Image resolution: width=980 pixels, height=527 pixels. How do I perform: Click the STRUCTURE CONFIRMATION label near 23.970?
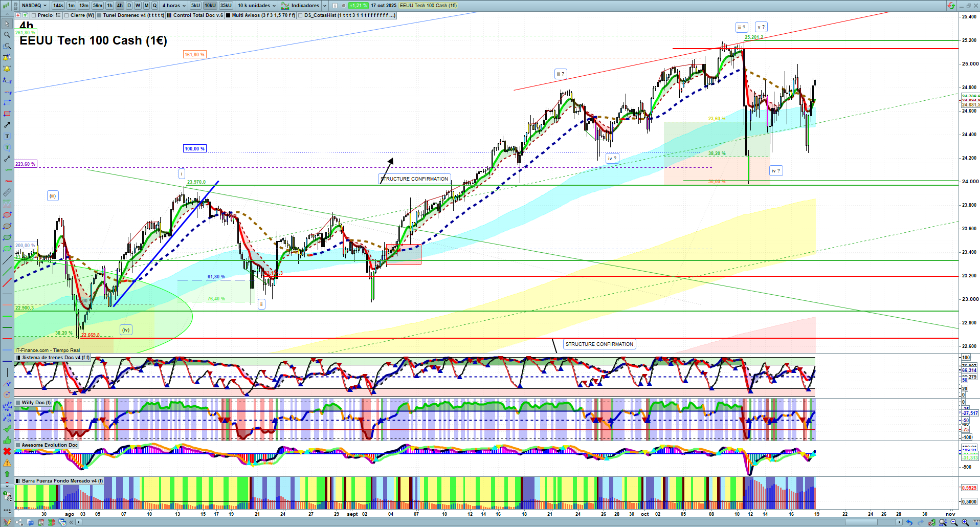414,179
